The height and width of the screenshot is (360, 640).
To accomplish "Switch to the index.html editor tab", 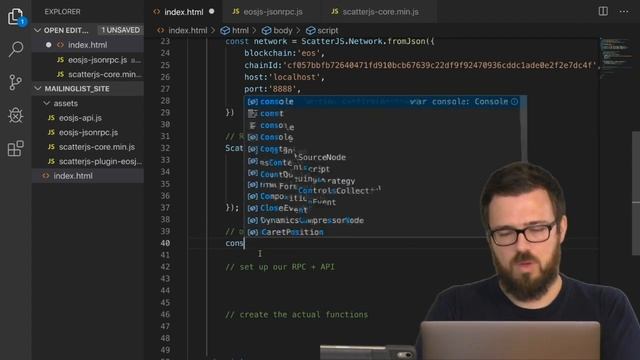I will (x=184, y=12).
